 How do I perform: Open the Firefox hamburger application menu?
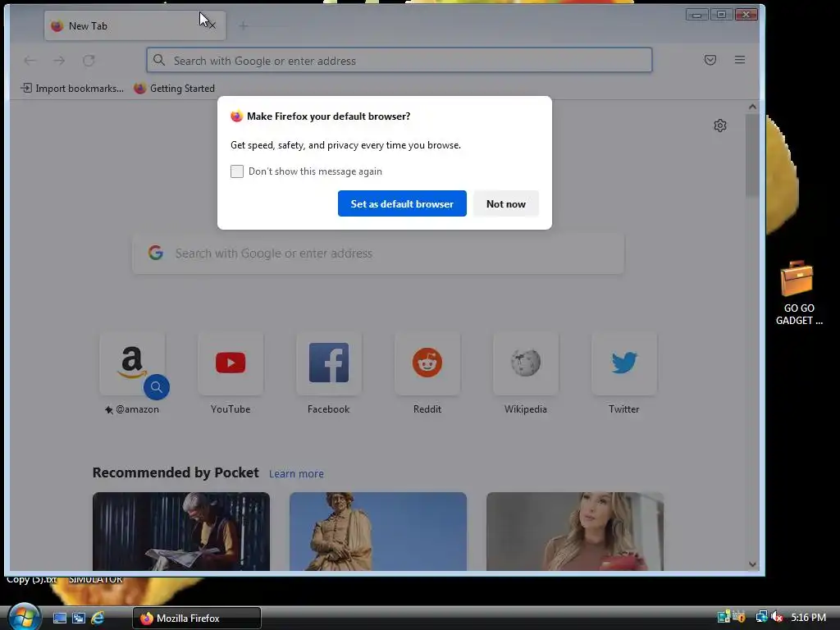point(739,60)
